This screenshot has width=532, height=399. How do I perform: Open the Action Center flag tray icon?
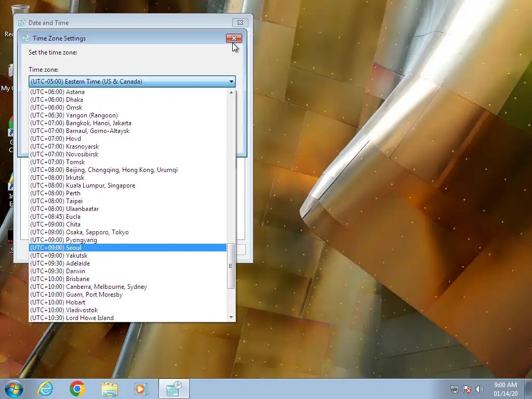pos(467,389)
